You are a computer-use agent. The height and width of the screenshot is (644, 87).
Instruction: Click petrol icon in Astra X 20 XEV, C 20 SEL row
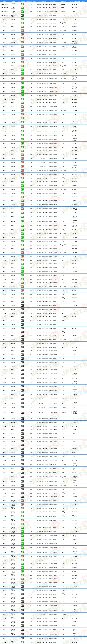click(x=22, y=226)
